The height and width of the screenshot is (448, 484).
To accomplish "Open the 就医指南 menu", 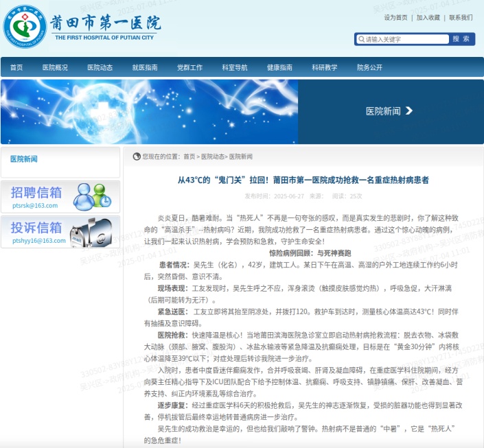I will [x=145, y=67].
